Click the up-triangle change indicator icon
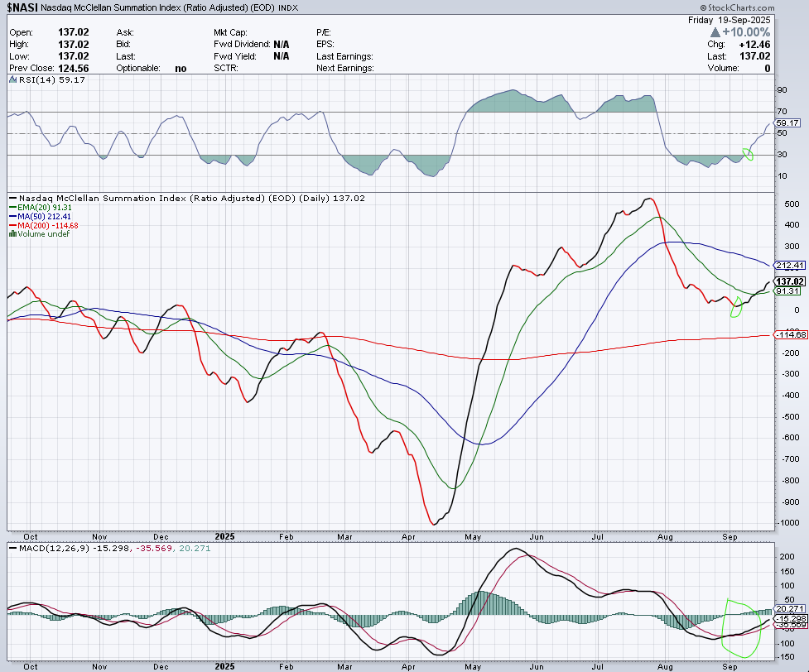 click(715, 32)
